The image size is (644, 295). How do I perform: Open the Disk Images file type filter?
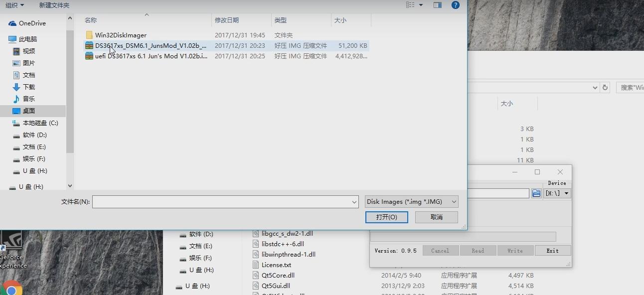coord(411,202)
